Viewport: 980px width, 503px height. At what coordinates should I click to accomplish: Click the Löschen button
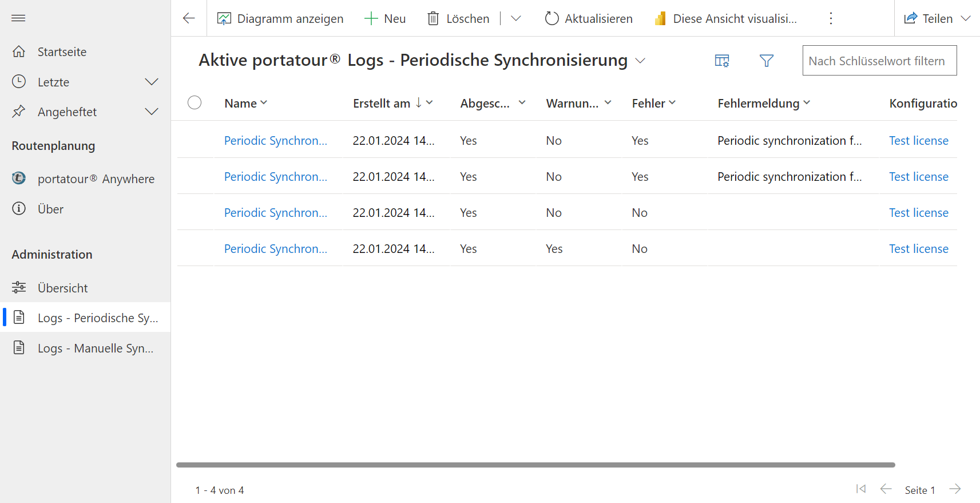point(459,18)
